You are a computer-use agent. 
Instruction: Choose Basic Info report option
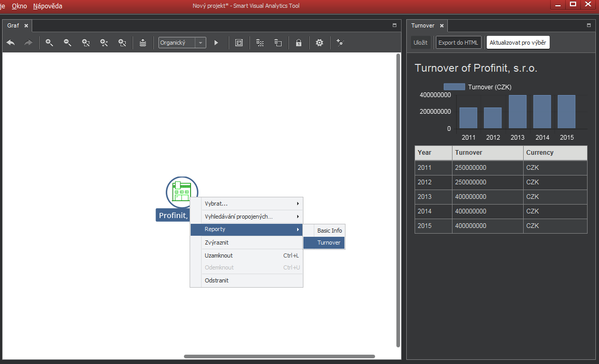(x=329, y=231)
